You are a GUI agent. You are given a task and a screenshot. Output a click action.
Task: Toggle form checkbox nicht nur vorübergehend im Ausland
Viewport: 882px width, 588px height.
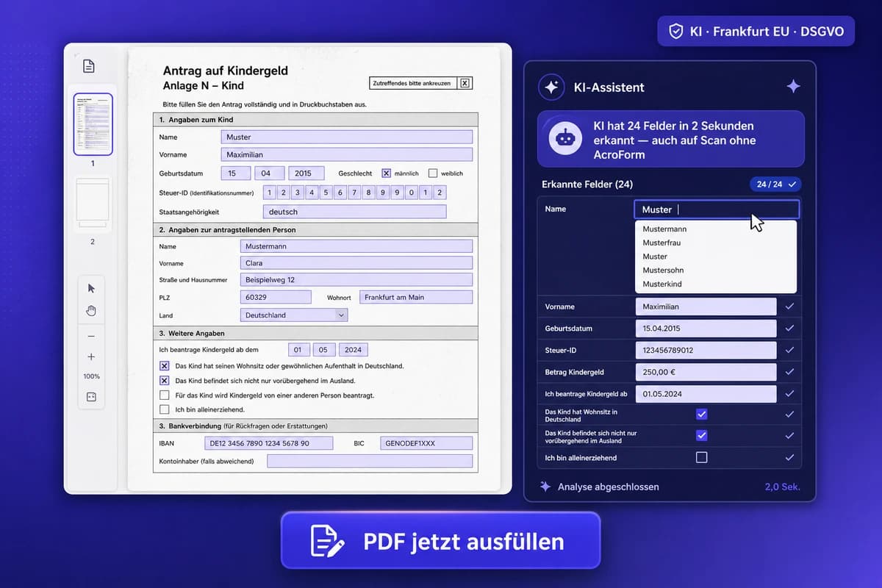tap(165, 381)
